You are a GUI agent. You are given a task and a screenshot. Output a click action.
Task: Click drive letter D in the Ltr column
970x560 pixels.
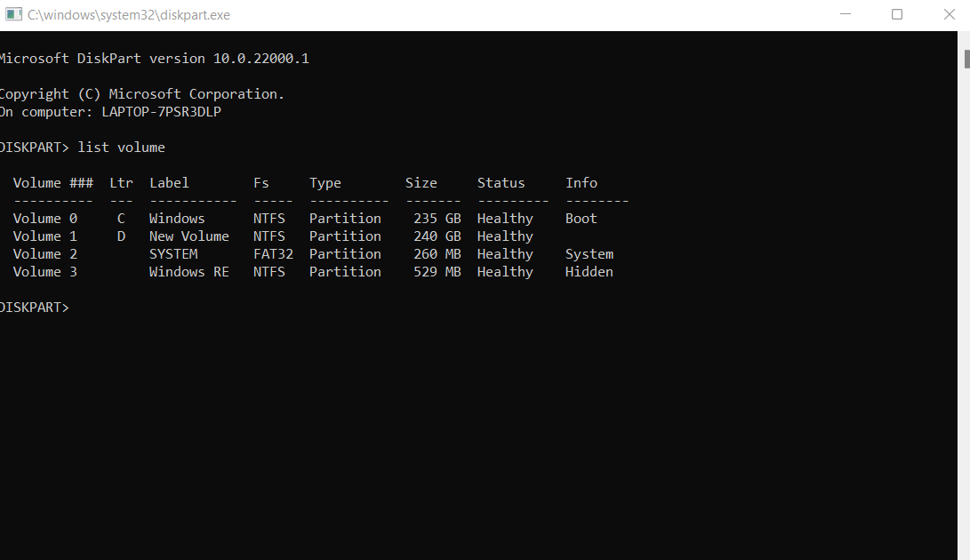(121, 236)
